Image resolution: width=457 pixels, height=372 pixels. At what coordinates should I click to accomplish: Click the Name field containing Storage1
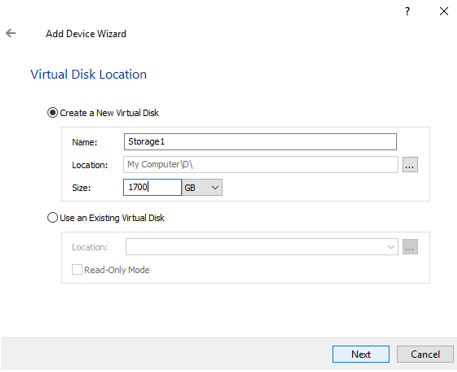(x=260, y=142)
